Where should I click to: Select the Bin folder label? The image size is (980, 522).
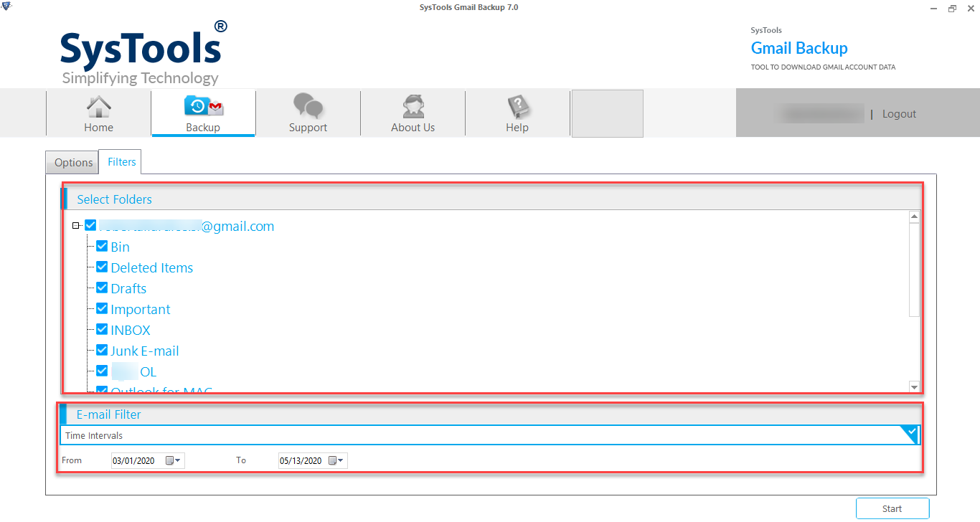[120, 247]
